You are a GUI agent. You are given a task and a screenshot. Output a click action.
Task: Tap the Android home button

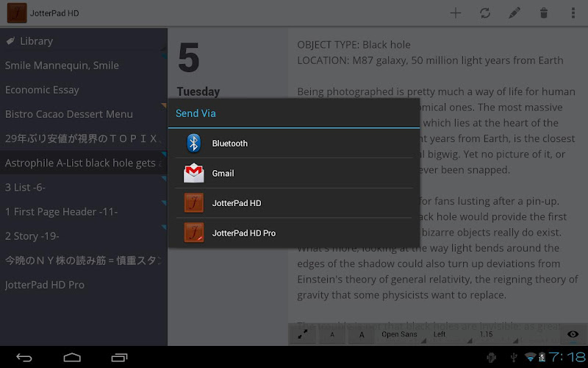[x=72, y=358]
